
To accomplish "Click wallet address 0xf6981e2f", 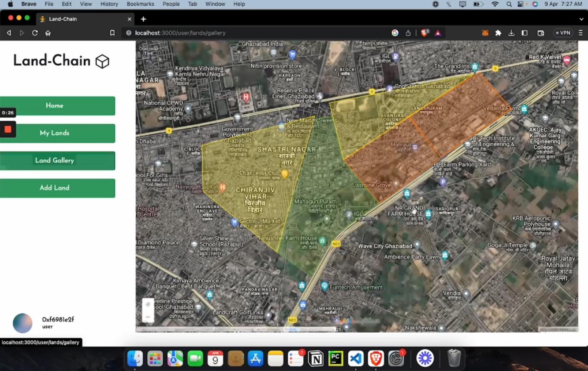I will pos(58,320).
